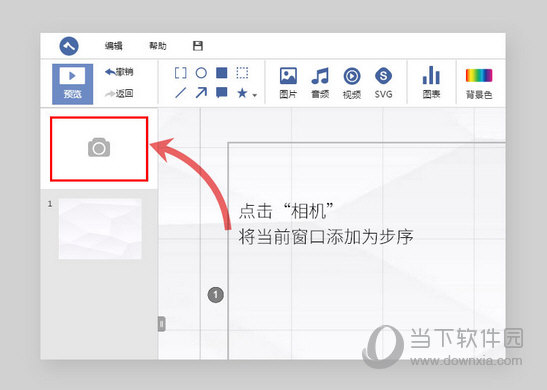Viewport: 547px width, 390px height.
Task: Insert an SVG graphic
Action: point(383,83)
